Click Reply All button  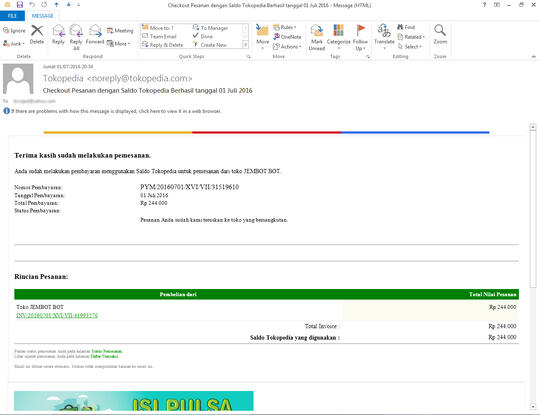point(76,37)
